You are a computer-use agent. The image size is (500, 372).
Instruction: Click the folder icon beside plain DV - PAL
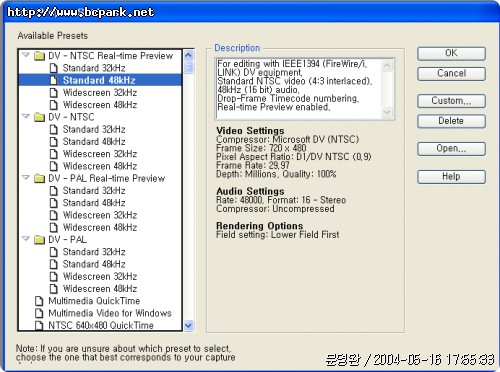coord(40,240)
